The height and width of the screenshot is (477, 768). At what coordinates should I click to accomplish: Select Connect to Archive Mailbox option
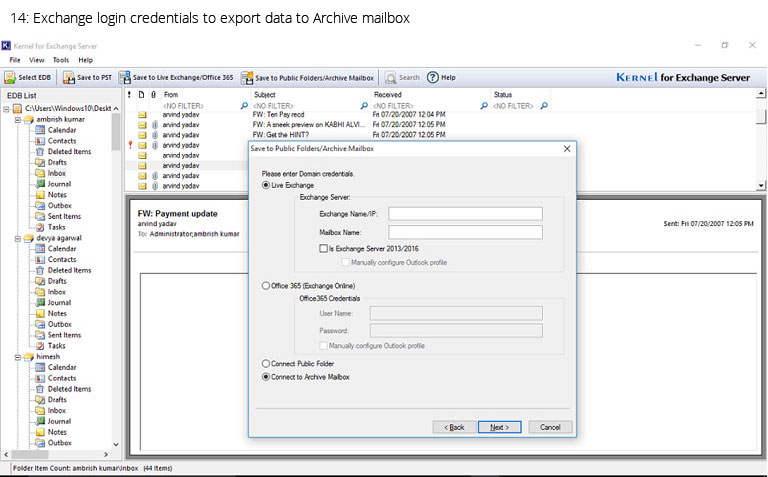pos(266,377)
